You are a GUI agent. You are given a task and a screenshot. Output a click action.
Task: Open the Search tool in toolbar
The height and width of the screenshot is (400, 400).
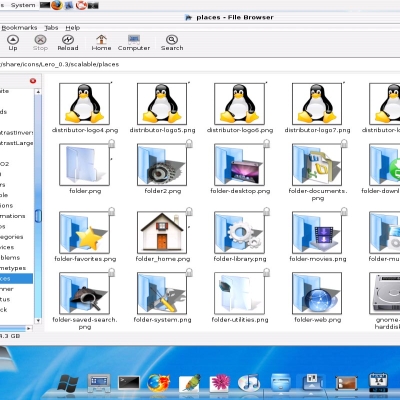tap(172, 43)
